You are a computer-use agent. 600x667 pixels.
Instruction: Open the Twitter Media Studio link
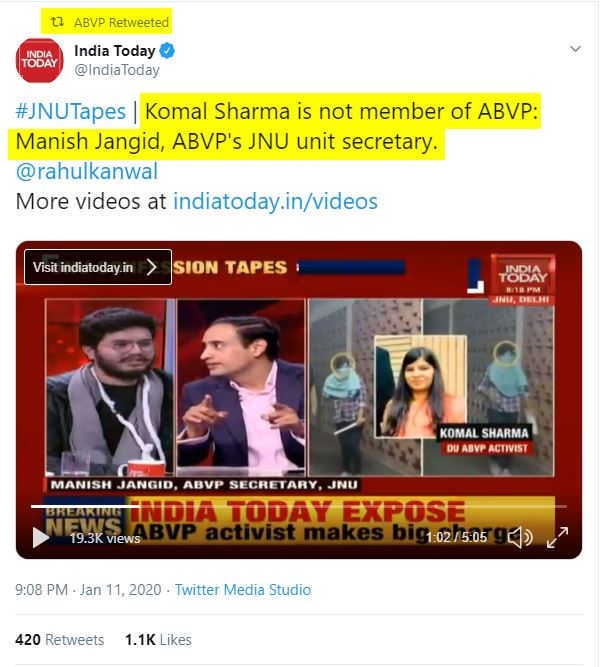(243, 590)
